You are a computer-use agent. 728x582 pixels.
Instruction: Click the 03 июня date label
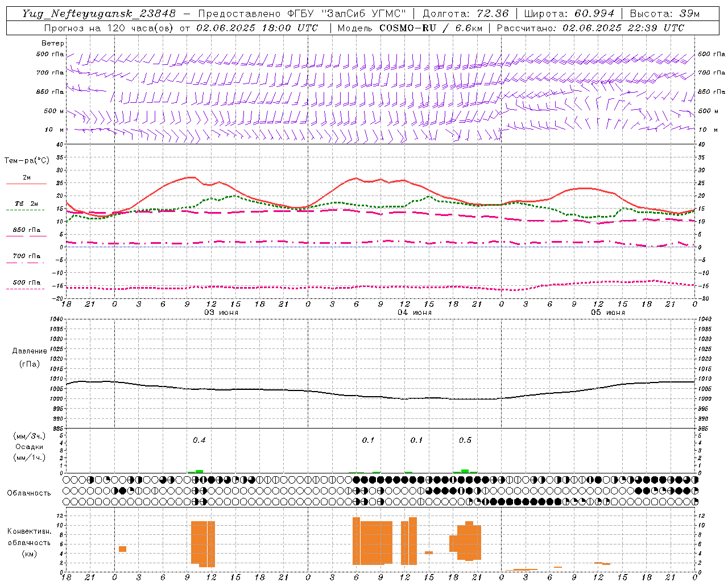[x=221, y=313]
